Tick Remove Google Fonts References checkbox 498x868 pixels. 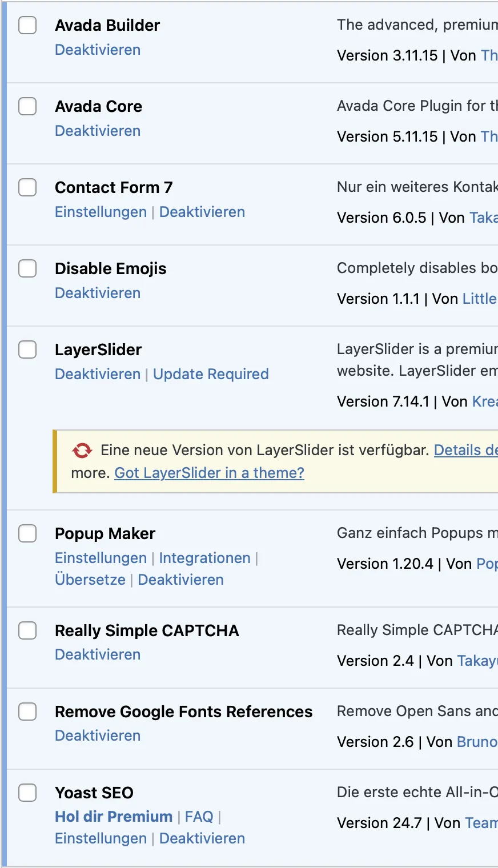click(x=27, y=712)
